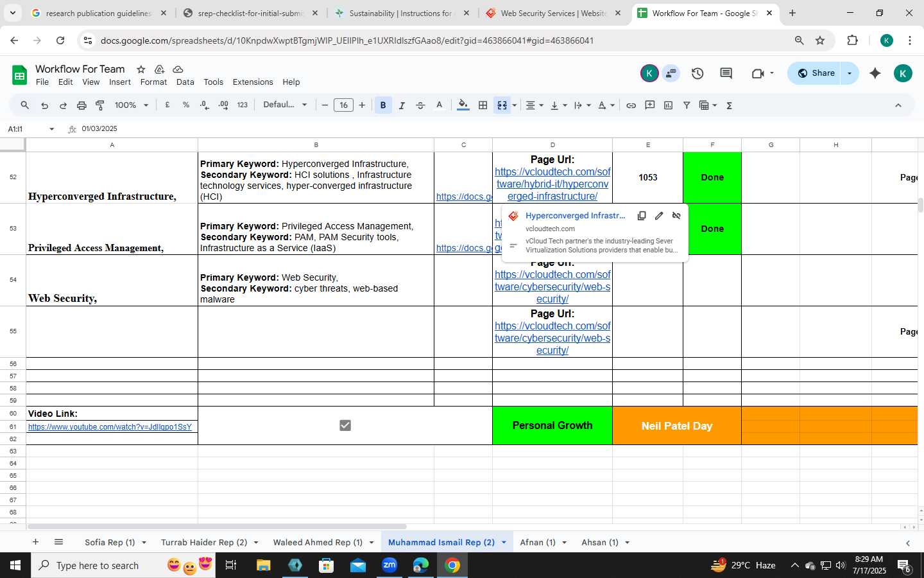Toggle strikethrough formatting
The height and width of the screenshot is (578, 924).
[420, 105]
